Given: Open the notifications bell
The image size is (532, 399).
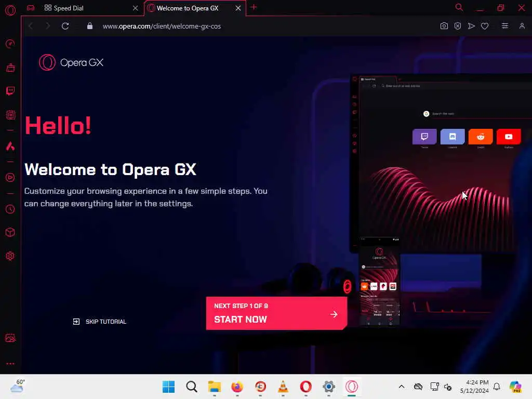Looking at the screenshot, I should [x=497, y=387].
